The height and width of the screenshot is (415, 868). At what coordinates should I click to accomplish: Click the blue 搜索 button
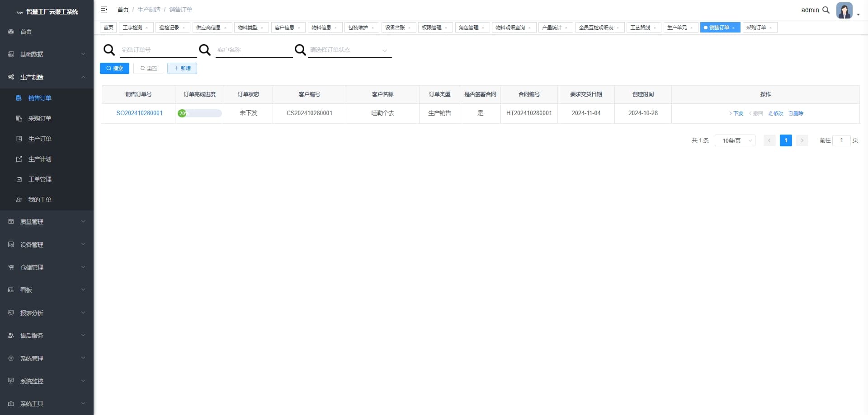coord(114,68)
